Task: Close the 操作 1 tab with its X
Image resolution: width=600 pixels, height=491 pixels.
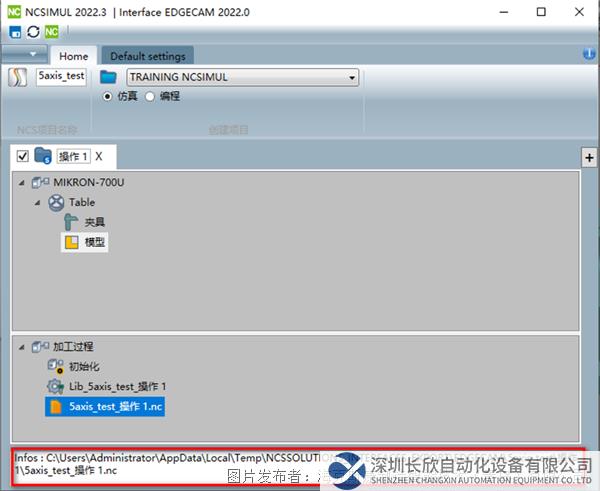Action: pyautogui.click(x=99, y=156)
